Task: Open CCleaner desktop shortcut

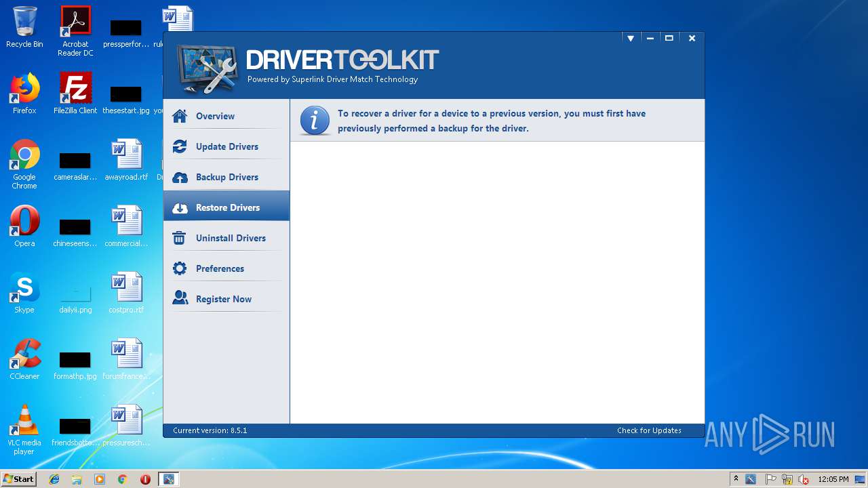Action: pyautogui.click(x=24, y=359)
